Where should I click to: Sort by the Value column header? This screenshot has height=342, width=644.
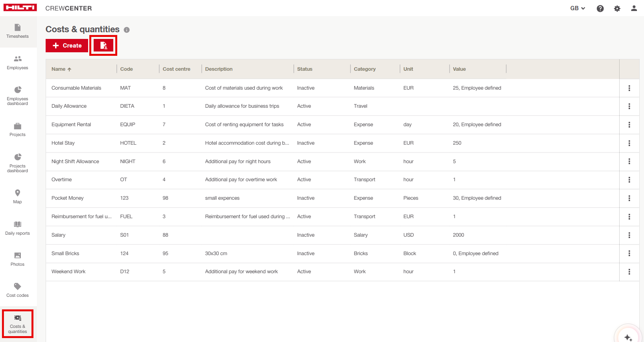(x=459, y=69)
